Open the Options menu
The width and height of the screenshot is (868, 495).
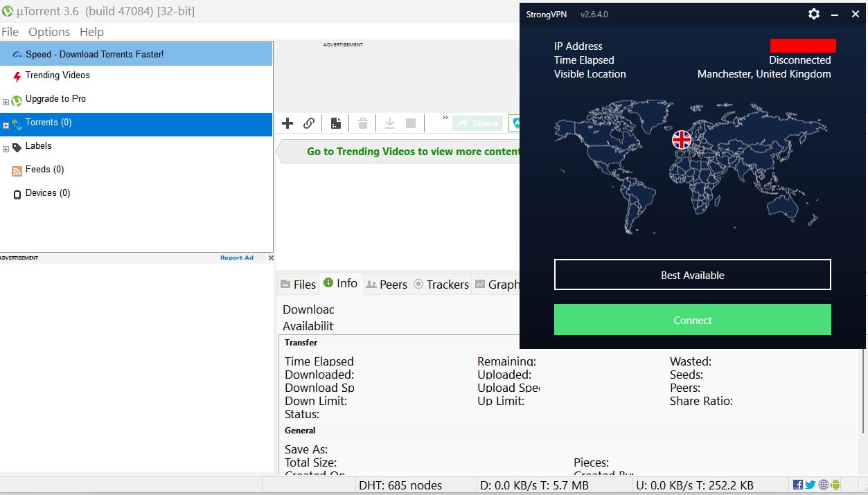click(49, 32)
